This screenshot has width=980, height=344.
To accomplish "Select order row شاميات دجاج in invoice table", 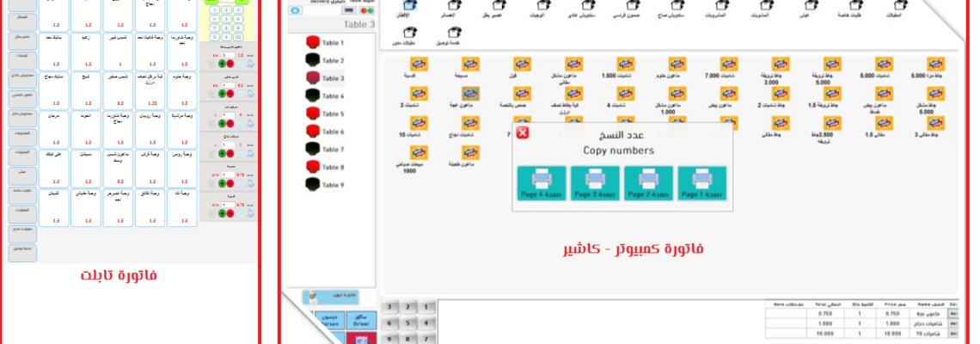I will [x=861, y=323].
